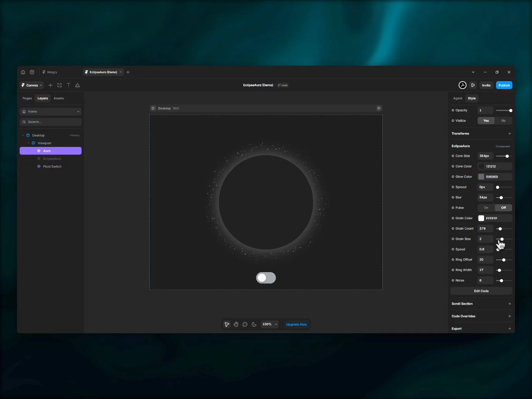Click the Grain Color white swatch
Image resolution: width=532 pixels, height=399 pixels.
481,218
